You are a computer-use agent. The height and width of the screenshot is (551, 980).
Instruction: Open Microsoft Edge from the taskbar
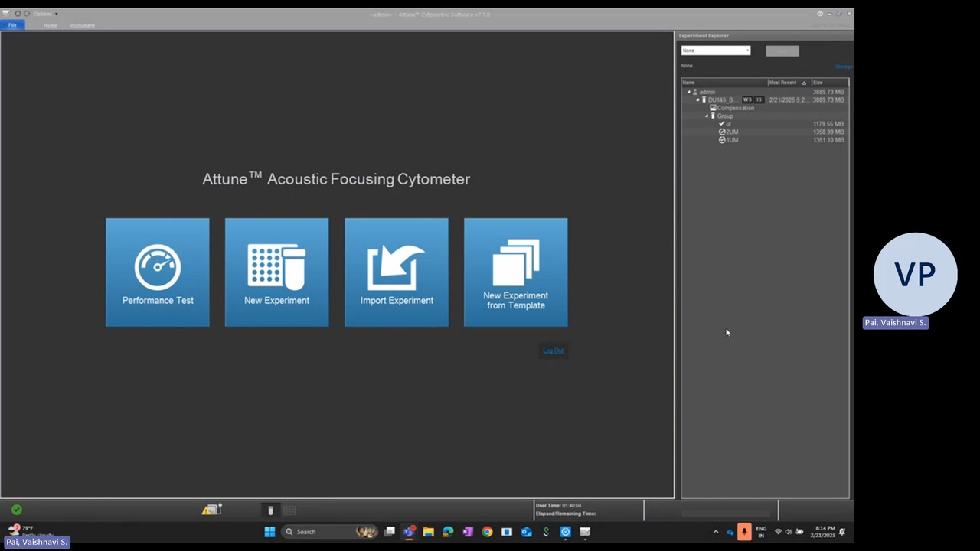tap(448, 532)
